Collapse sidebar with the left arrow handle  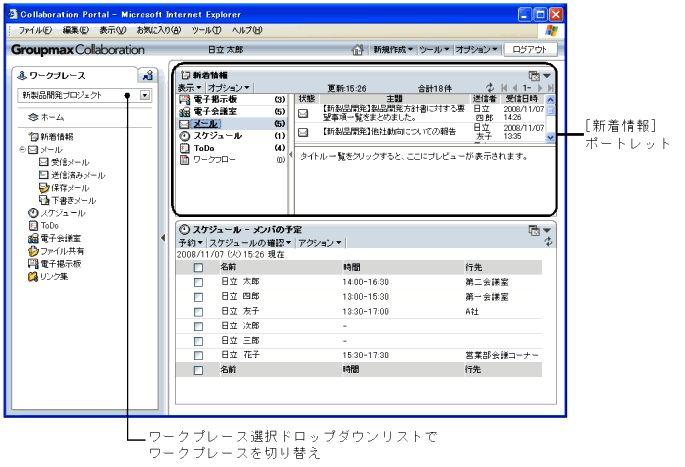coord(163,238)
